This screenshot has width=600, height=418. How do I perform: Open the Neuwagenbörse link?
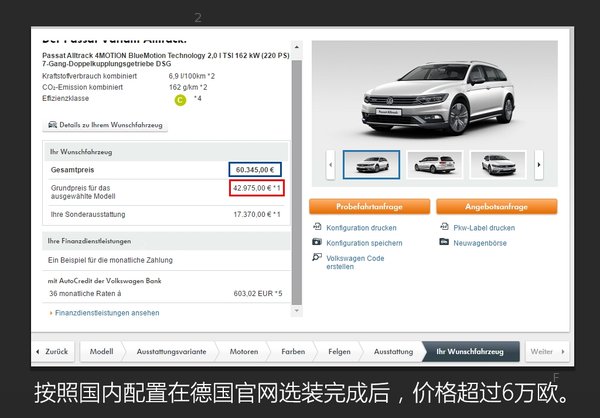coord(480,243)
